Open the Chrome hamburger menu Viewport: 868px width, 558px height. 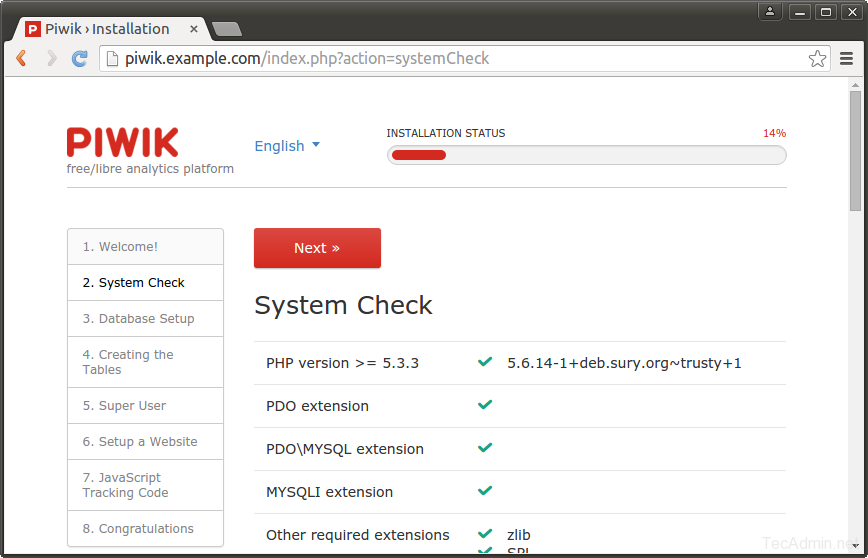click(x=846, y=59)
